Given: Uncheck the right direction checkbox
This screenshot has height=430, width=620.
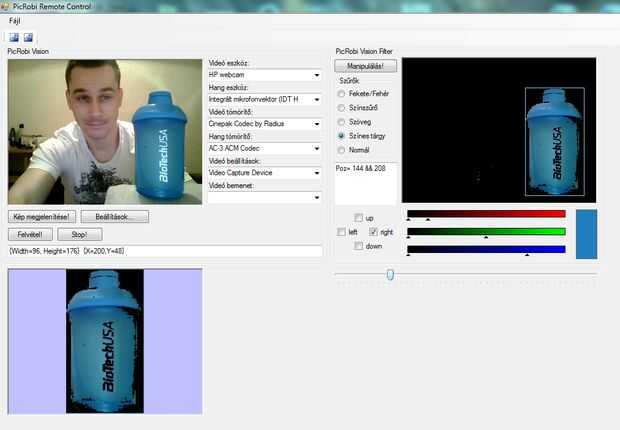Looking at the screenshot, I should [x=373, y=232].
